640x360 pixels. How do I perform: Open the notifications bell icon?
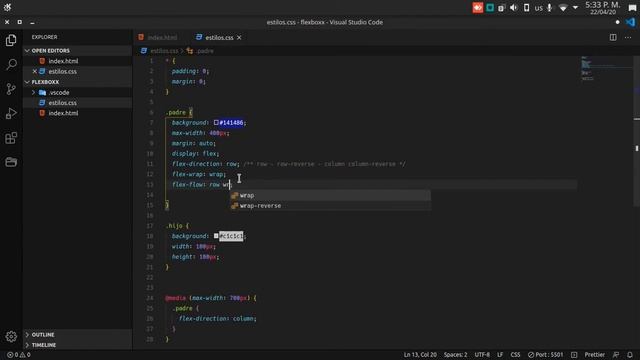click(630, 355)
